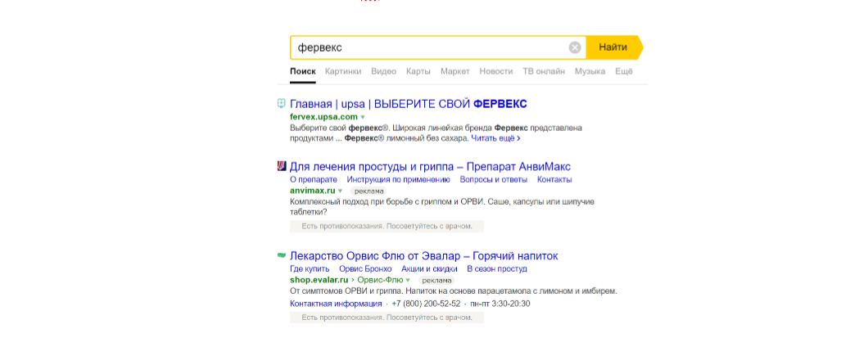Open the Карты tab
The width and height of the screenshot is (868, 347).
pyautogui.click(x=418, y=71)
